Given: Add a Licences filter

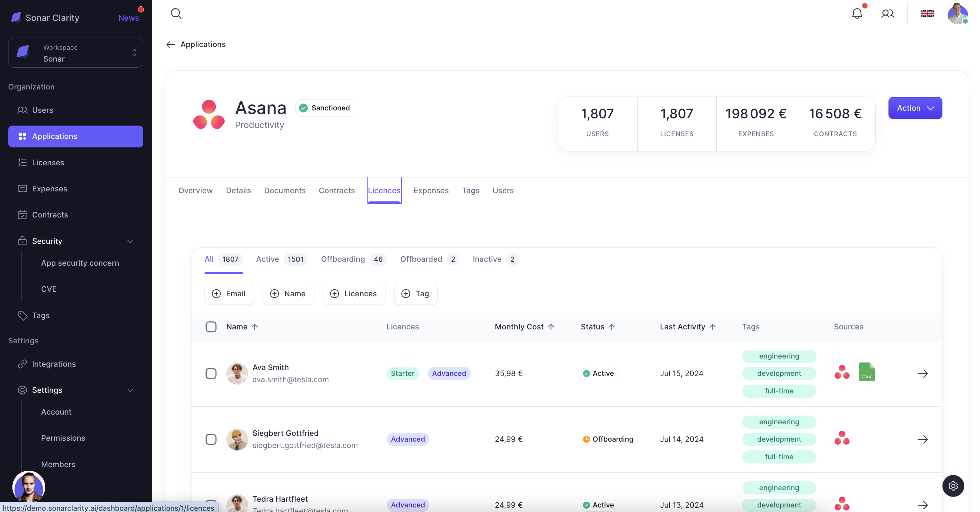Looking at the screenshot, I should click(354, 294).
